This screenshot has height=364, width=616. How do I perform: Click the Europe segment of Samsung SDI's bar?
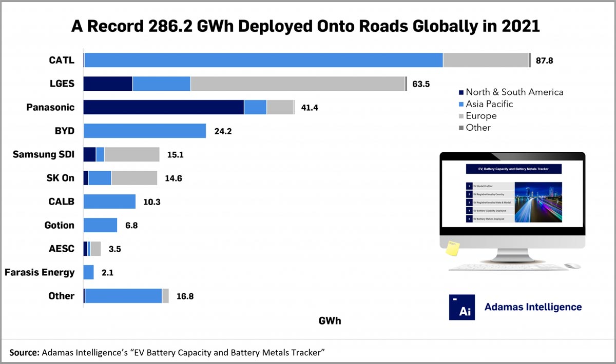click(132, 154)
